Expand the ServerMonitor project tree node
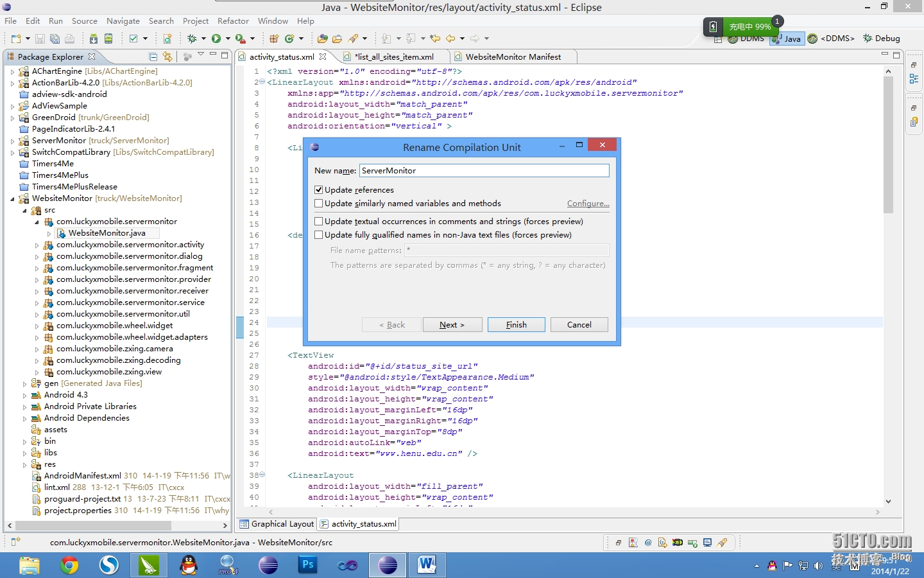 [12, 141]
